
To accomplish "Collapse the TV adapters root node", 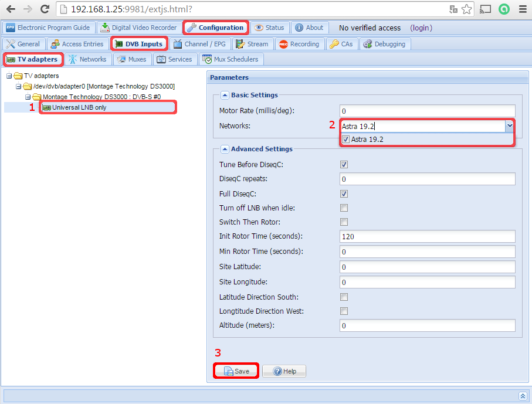I will [9, 76].
